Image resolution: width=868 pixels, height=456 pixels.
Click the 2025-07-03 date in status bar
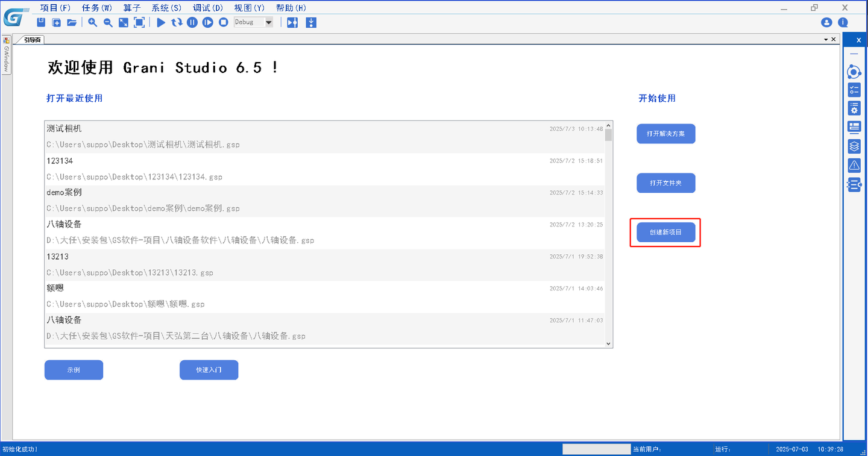tap(792, 449)
